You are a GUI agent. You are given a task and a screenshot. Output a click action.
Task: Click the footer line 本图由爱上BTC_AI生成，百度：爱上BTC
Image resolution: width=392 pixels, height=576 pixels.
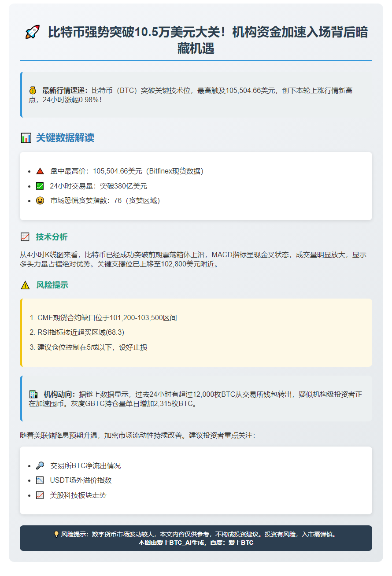[196, 543]
